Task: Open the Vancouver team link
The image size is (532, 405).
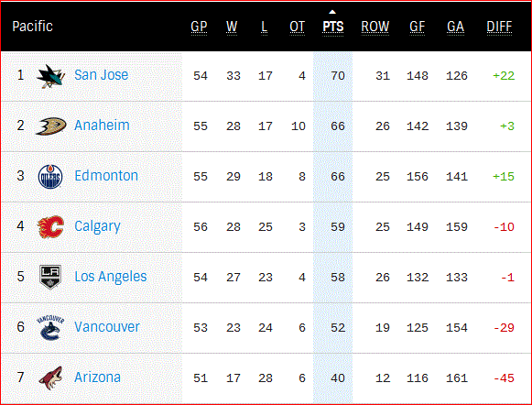Action: click(107, 326)
